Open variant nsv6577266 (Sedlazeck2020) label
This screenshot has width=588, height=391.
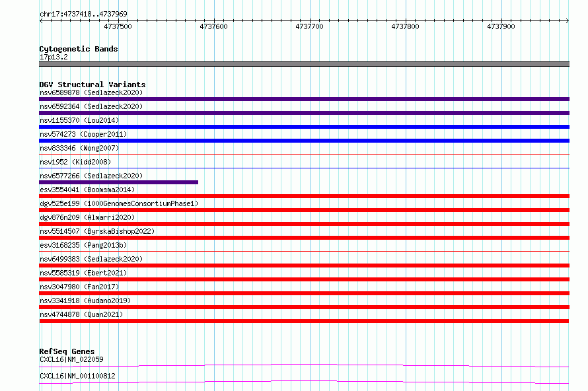coord(91,176)
